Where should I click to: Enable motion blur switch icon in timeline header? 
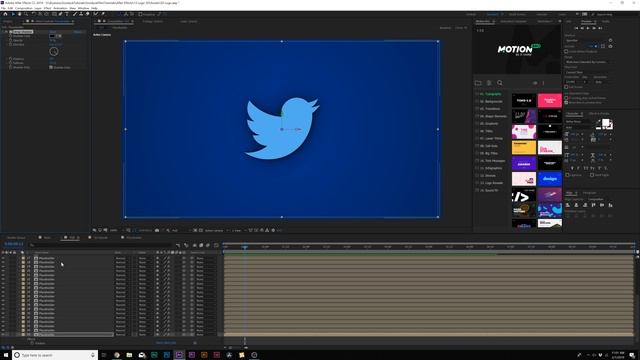pos(208,245)
